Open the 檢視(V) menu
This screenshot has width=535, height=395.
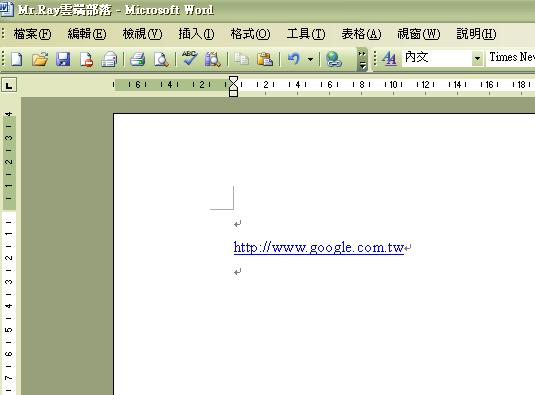(142, 34)
